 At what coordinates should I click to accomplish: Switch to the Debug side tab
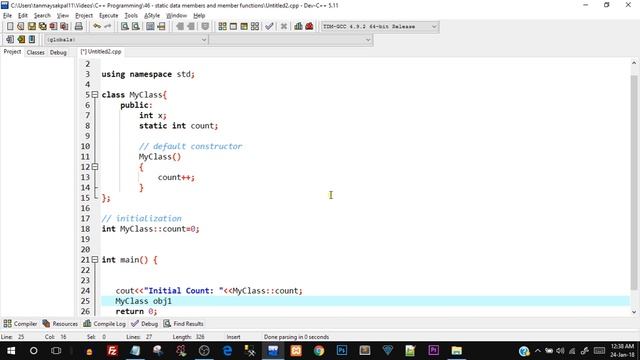click(x=58, y=52)
